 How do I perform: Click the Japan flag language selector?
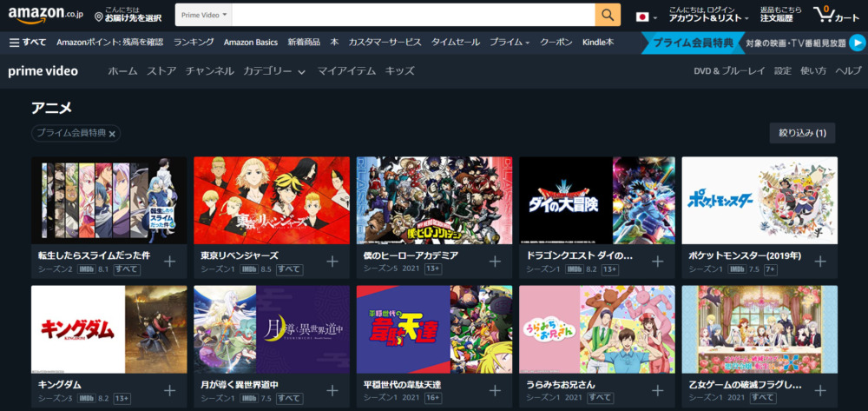[646, 17]
